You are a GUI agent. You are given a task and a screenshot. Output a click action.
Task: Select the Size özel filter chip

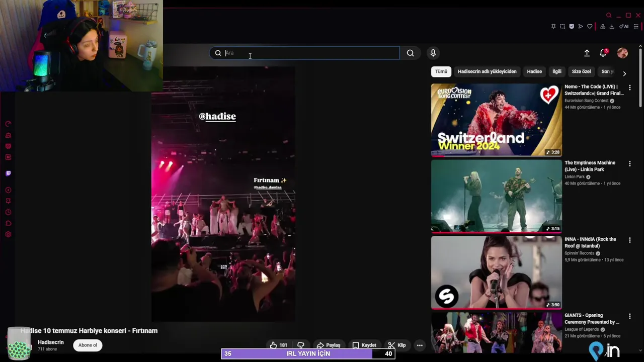coord(581,71)
